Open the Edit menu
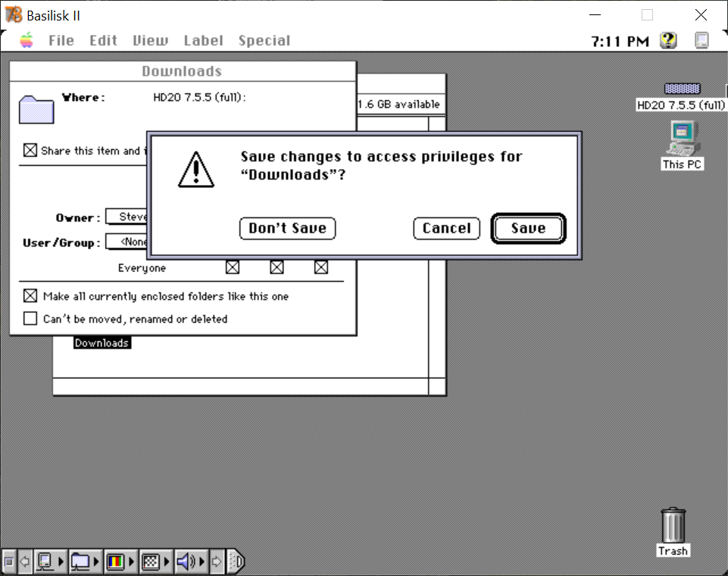728x576 pixels. pos(103,41)
